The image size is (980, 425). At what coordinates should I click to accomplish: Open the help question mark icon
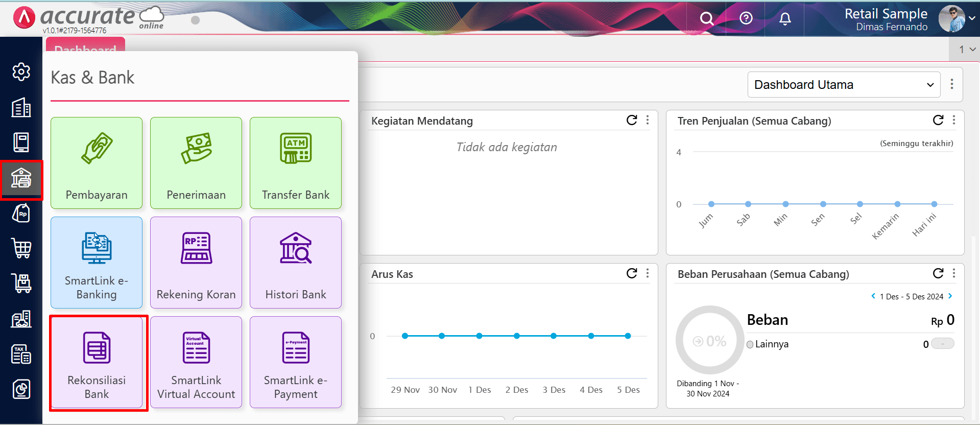pos(746,18)
